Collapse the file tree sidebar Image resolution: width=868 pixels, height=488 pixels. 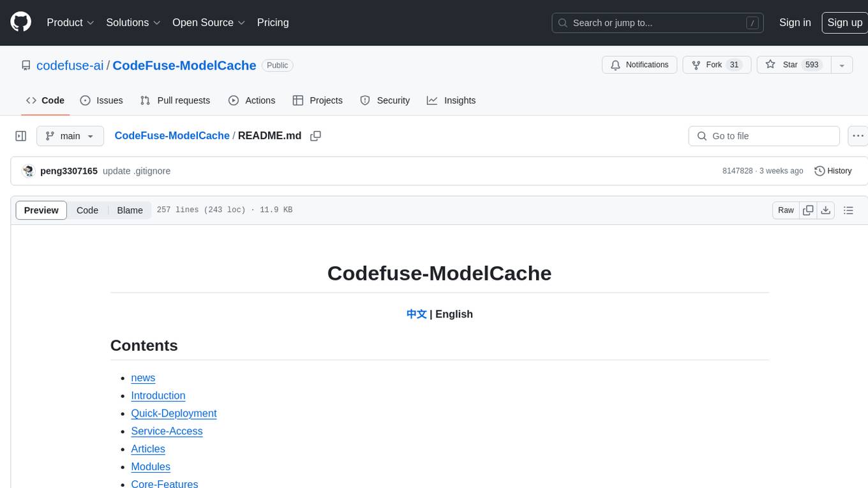point(21,136)
